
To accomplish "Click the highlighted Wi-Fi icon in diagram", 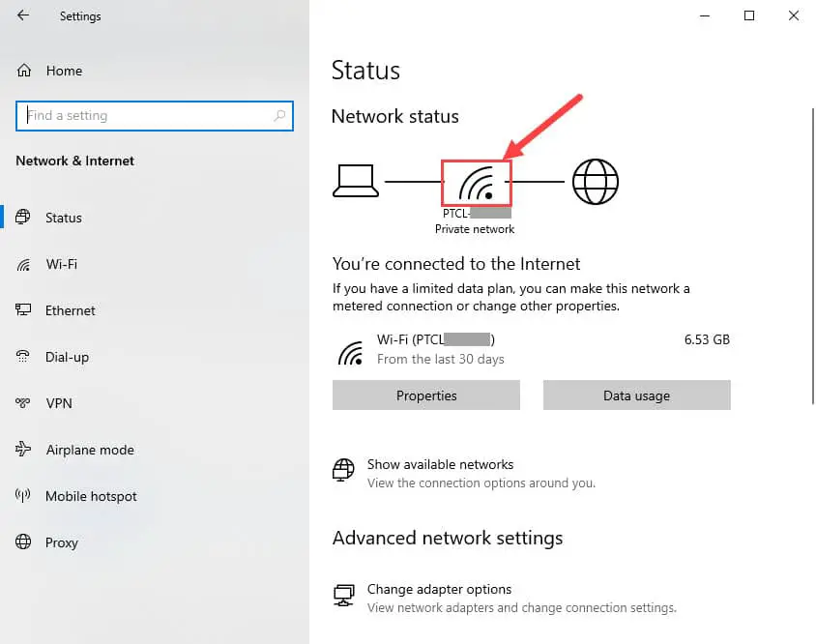I will (477, 183).
